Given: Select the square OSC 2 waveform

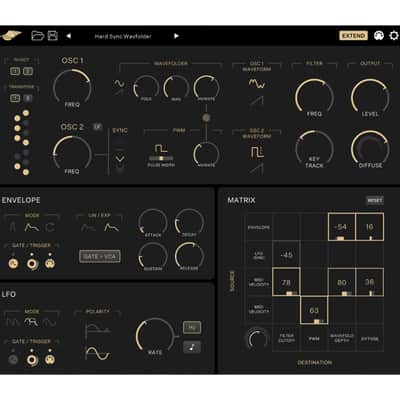Looking at the screenshot, I should click(x=257, y=152).
